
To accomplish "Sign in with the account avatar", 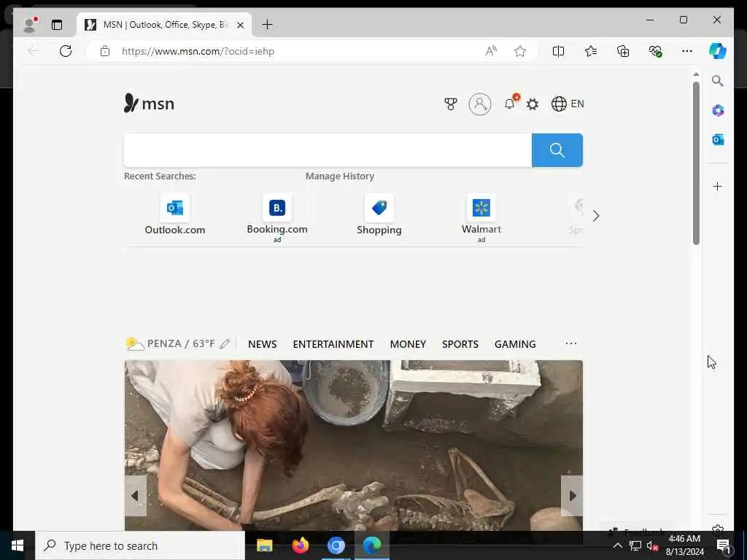I will click(480, 104).
